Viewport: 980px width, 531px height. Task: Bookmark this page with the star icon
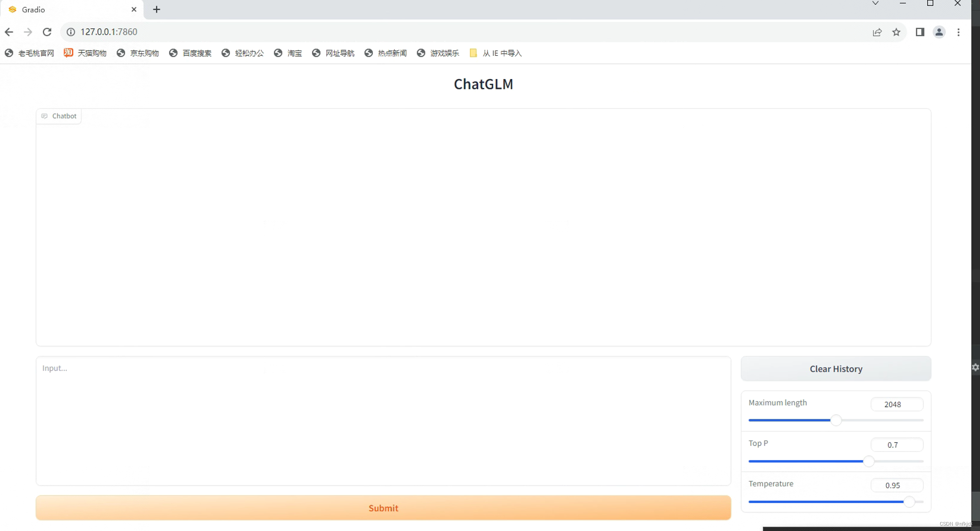(896, 32)
